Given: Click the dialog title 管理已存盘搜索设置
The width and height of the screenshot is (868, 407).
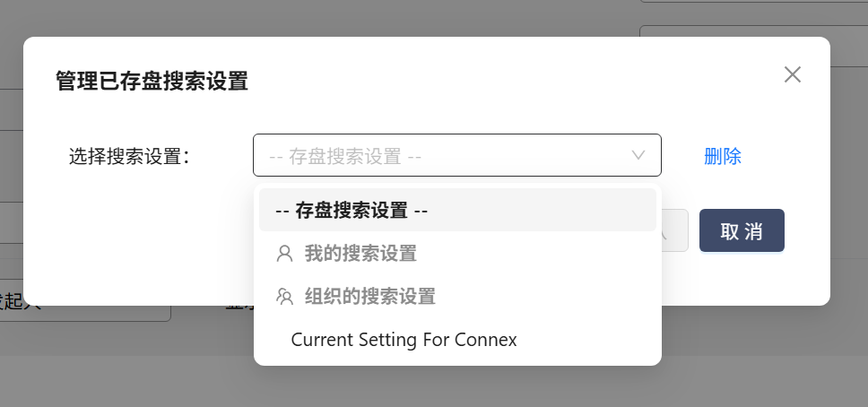Looking at the screenshot, I should (152, 82).
